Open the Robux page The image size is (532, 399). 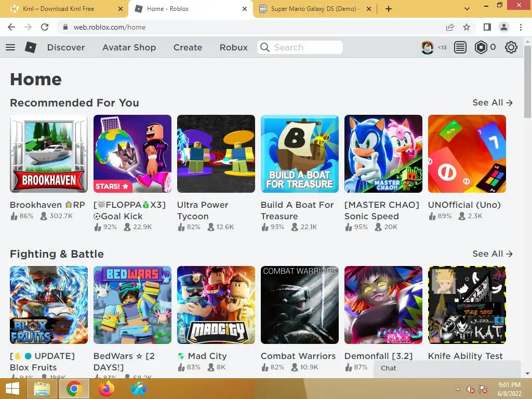(233, 47)
